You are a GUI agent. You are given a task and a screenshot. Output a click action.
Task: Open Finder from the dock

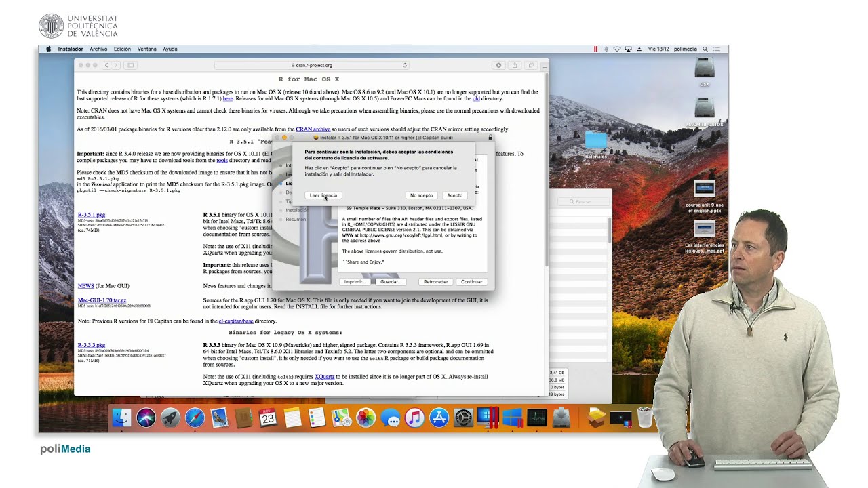point(121,418)
